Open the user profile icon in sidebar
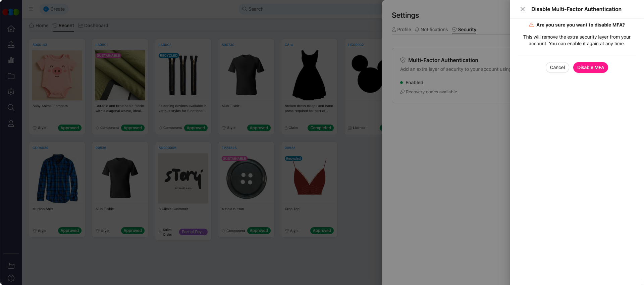644x285 pixels. pyautogui.click(x=11, y=124)
